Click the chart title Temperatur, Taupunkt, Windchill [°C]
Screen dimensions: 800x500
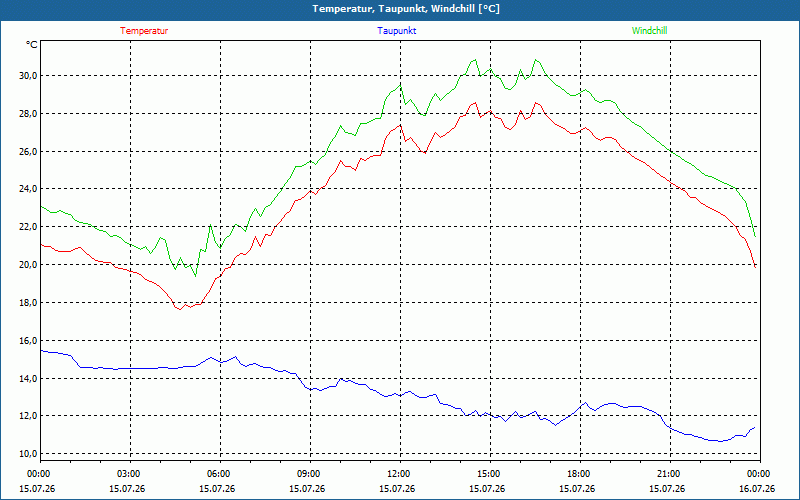pyautogui.click(x=406, y=9)
